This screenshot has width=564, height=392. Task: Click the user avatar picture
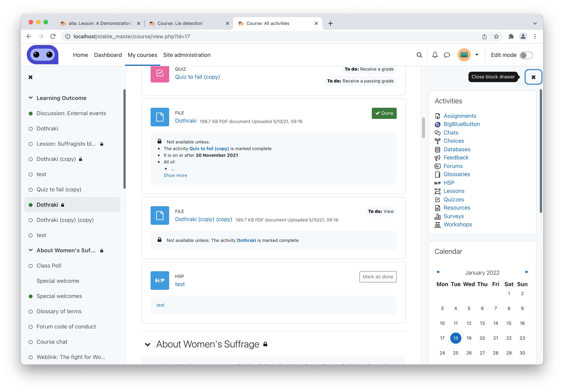[464, 55]
